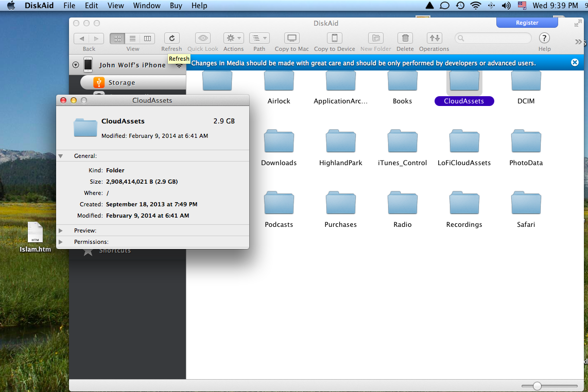Toggle fullscreen for the DiskAid window
Image resolution: width=588 pixels, height=392 pixels.
coord(578,23)
